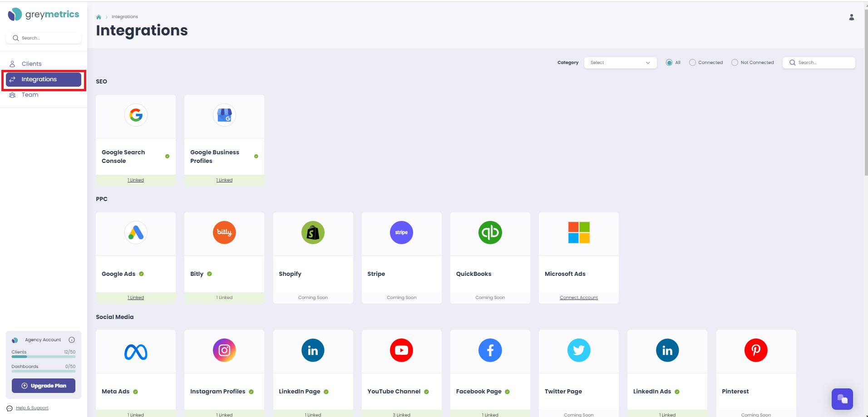Open the Category select dropdown
The image size is (868, 417).
[x=620, y=63]
